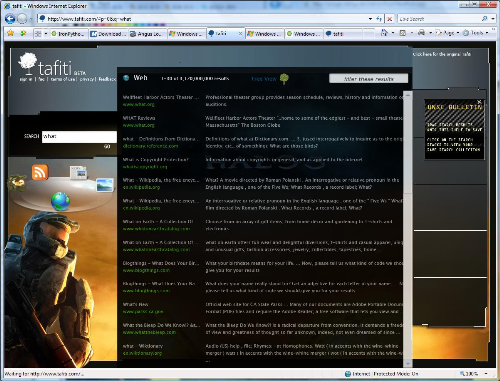Switch to the Download tab
The image size is (500, 381).
coord(108,34)
